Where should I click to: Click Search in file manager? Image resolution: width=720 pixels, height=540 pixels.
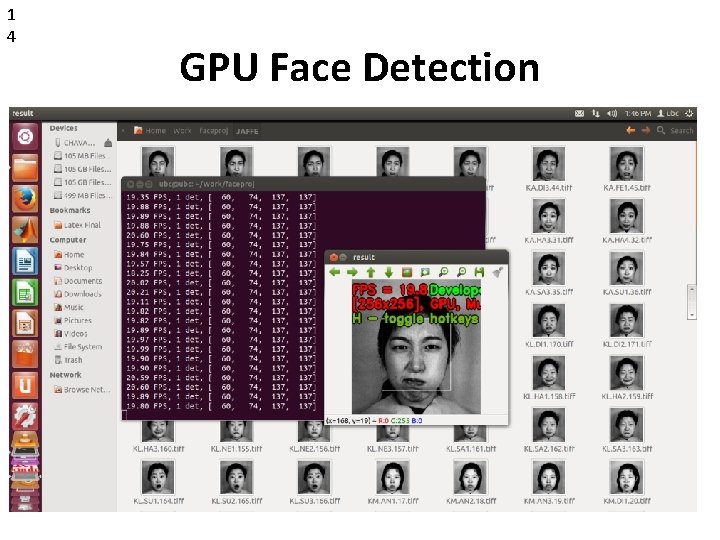(x=675, y=131)
